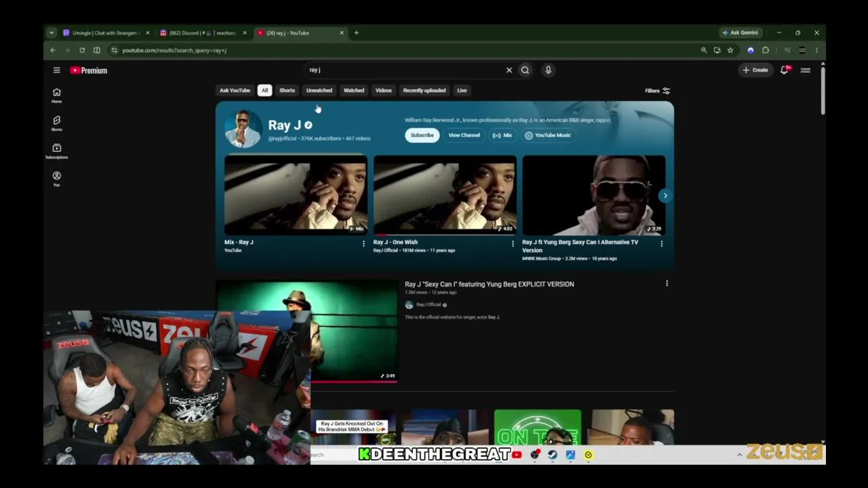Open Subscriptions in the sidebar
Screen dimensions: 868x488
pos(57,151)
